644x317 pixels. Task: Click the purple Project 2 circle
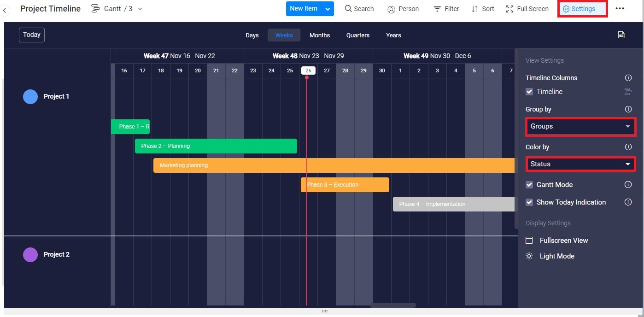click(x=30, y=255)
